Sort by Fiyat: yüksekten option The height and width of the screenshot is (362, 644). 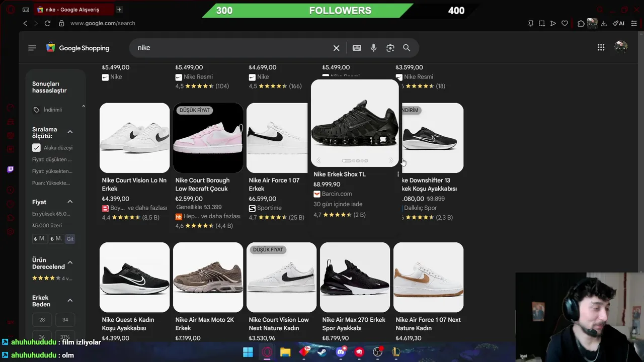52,171
